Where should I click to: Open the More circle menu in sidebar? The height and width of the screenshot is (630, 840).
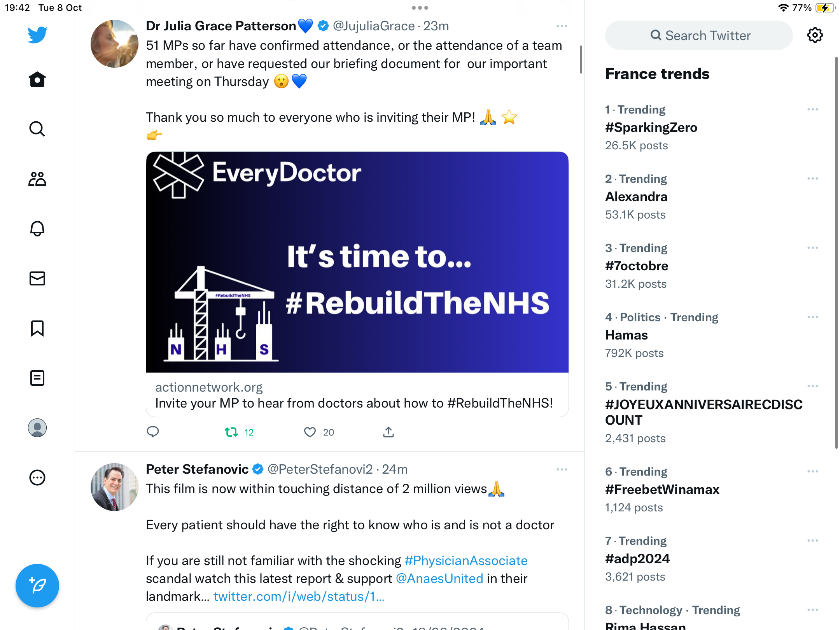pyautogui.click(x=37, y=478)
